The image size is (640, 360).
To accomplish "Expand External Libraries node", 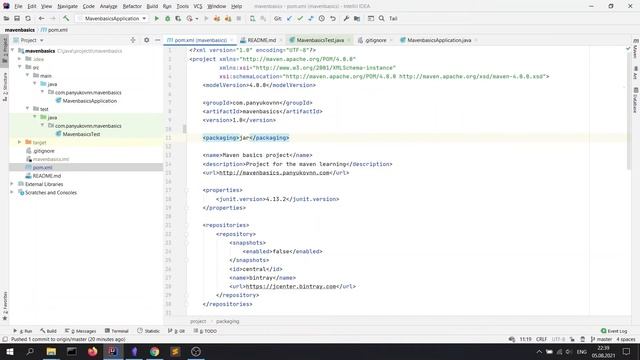I will [x=12, y=184].
